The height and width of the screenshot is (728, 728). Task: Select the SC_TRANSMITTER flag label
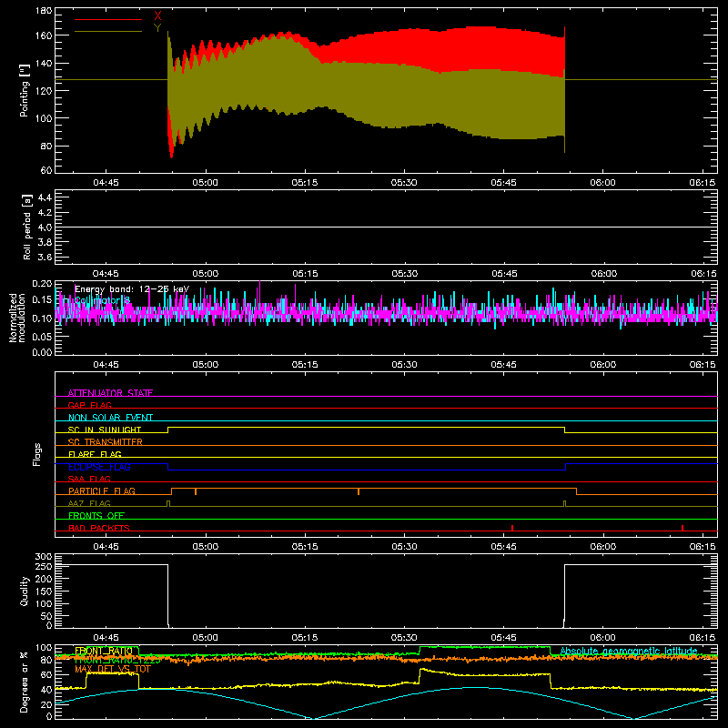[x=106, y=442]
